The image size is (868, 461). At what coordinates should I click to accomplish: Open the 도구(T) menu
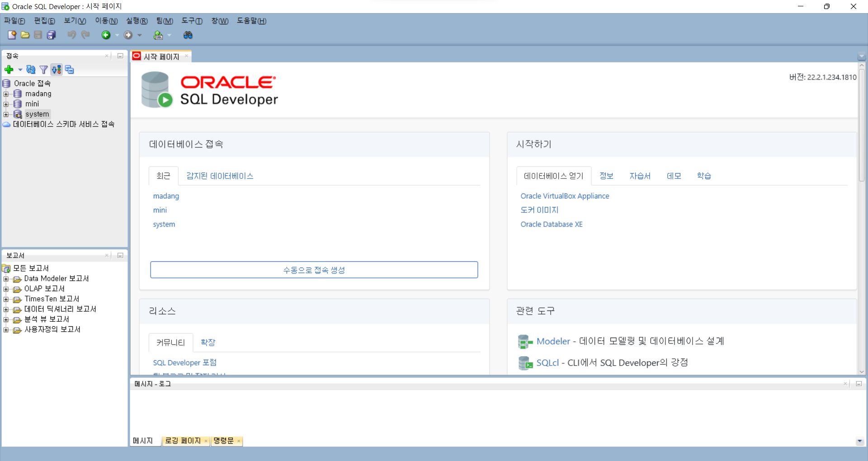click(192, 21)
